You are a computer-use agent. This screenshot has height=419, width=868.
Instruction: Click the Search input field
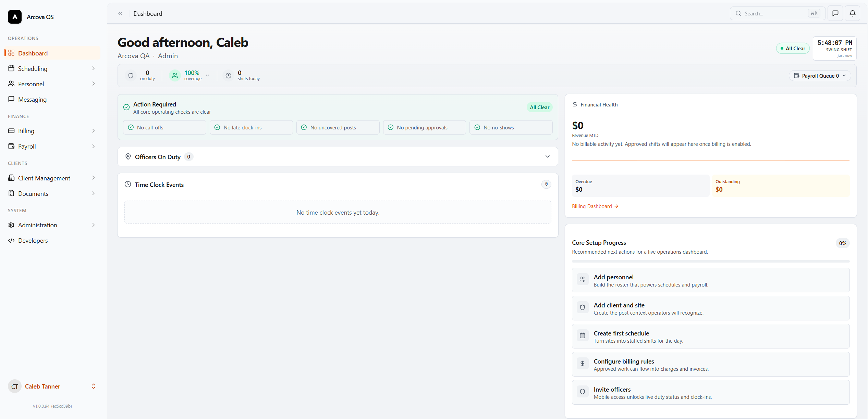pyautogui.click(x=777, y=13)
